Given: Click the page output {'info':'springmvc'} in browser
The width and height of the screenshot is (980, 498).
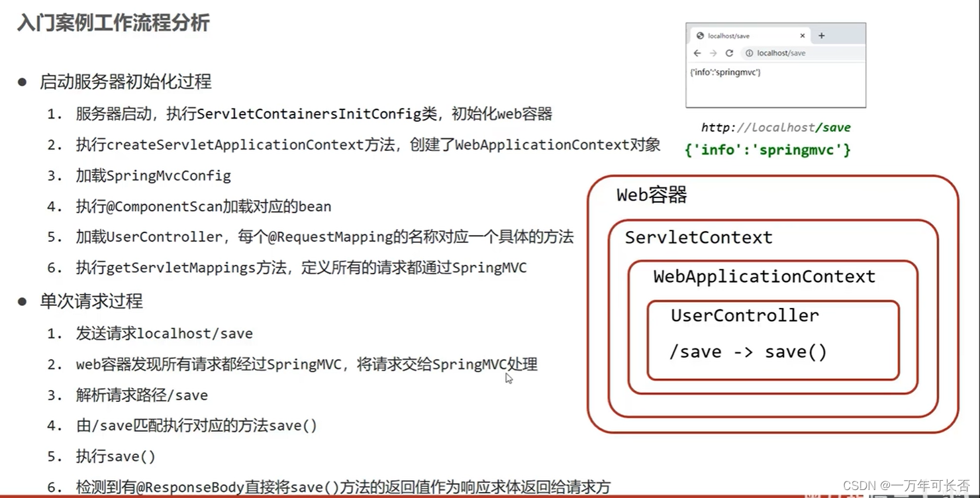Looking at the screenshot, I should [725, 72].
